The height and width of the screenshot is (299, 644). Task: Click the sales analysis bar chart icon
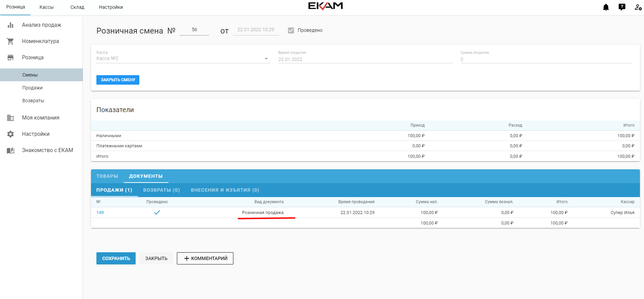point(10,25)
